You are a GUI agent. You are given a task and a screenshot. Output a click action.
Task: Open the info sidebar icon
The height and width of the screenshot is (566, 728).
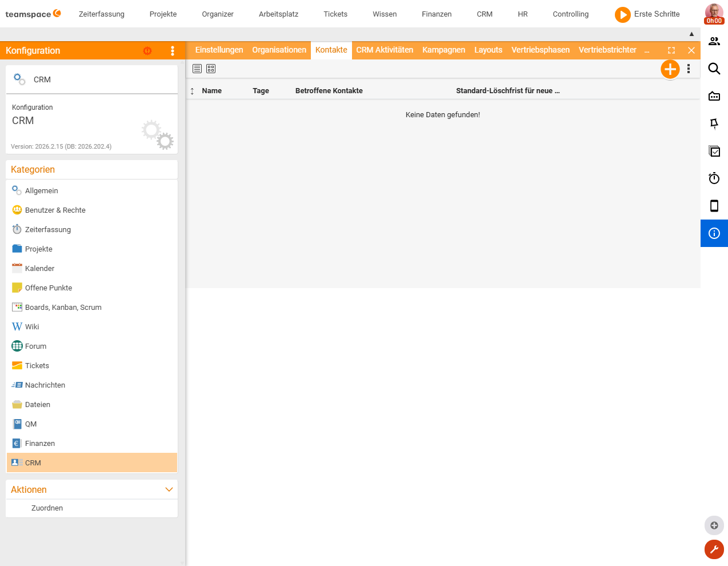[714, 233]
